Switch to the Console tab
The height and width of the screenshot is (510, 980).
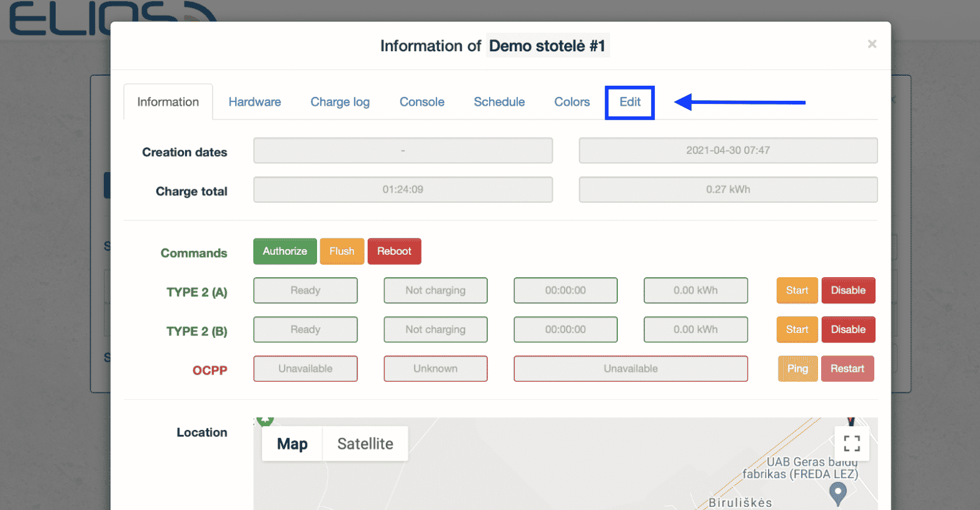coord(422,102)
